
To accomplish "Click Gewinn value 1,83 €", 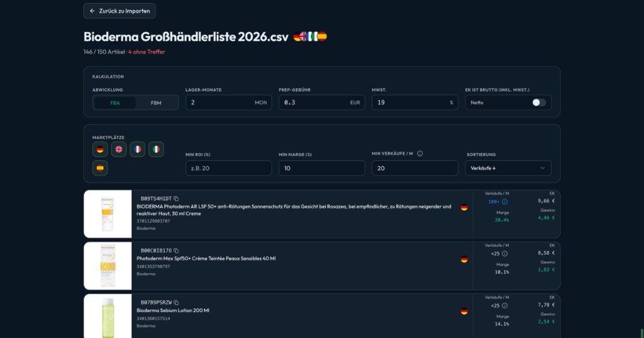I will tap(547, 270).
